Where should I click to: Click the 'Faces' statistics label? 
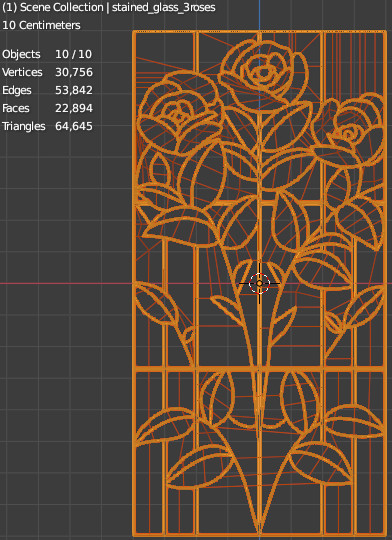16,108
